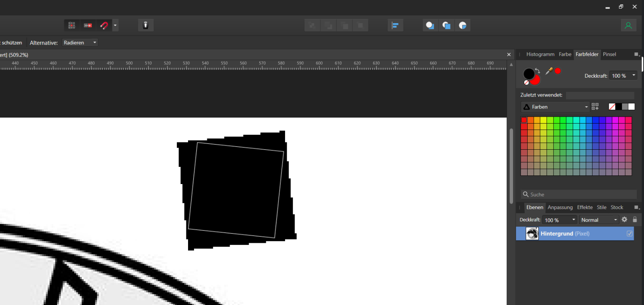644x305 pixels.
Task: Open the Normal blend mode dropdown
Action: coord(599,220)
